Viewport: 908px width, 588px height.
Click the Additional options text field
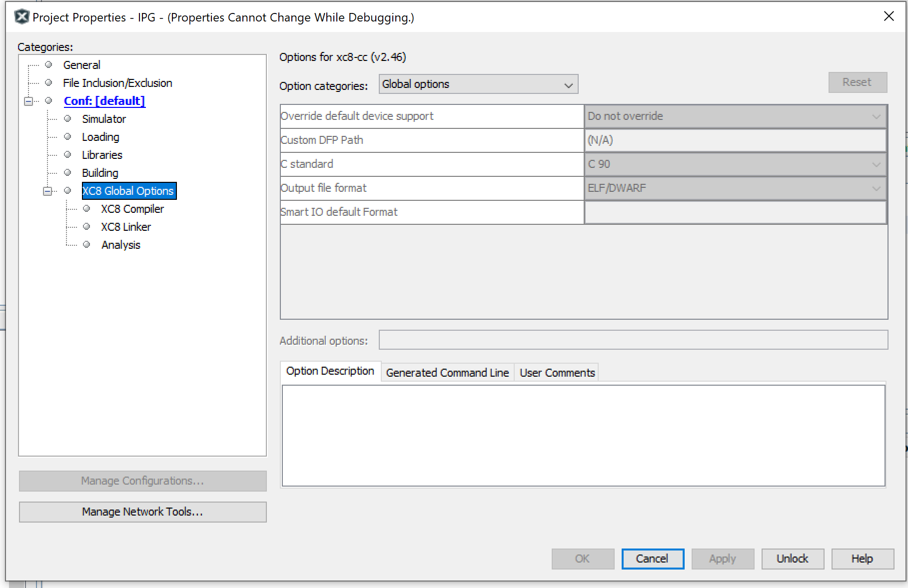[x=633, y=340]
